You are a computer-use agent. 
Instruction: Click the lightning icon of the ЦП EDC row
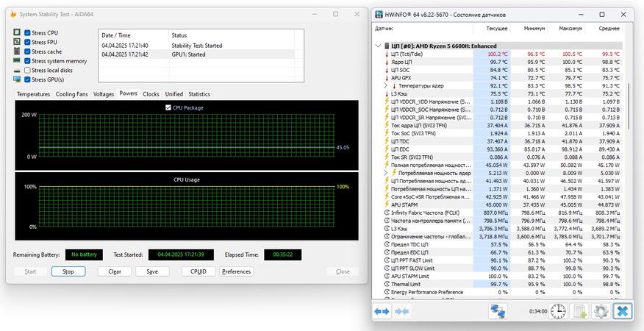[387, 149]
